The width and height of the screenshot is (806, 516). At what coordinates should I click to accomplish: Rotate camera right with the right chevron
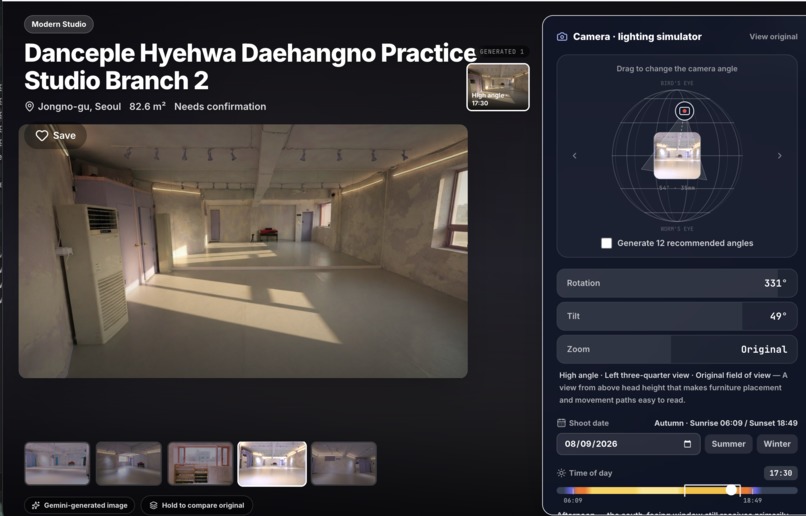(779, 156)
